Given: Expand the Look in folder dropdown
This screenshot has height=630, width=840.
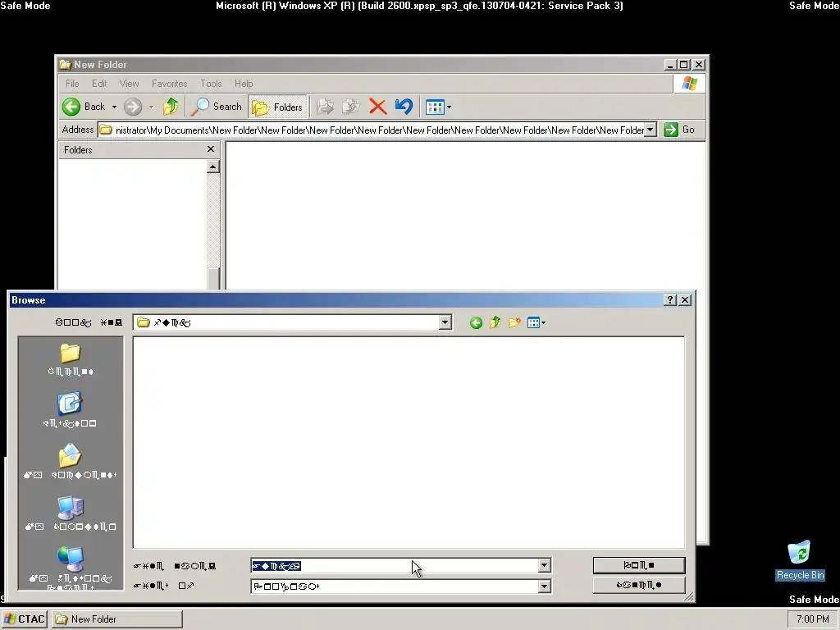Looking at the screenshot, I should tap(445, 322).
